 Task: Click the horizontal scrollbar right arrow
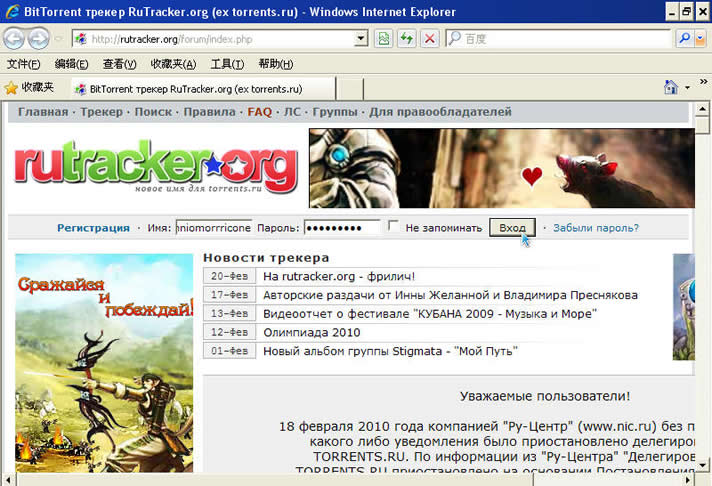[x=688, y=480]
